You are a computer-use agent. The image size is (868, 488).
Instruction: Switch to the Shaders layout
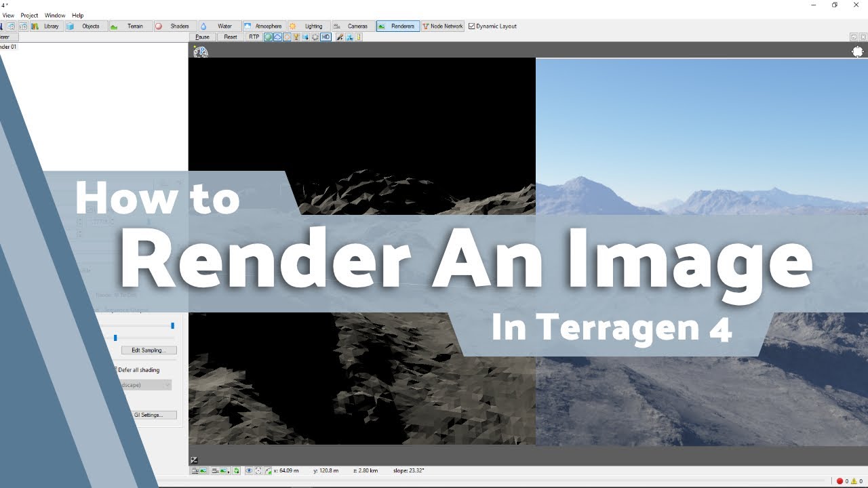(175, 26)
